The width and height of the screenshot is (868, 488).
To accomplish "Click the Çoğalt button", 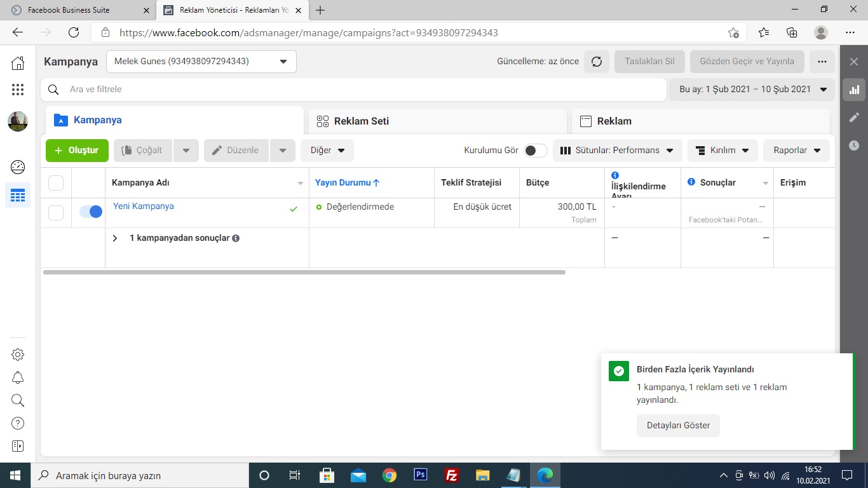I will coord(143,151).
